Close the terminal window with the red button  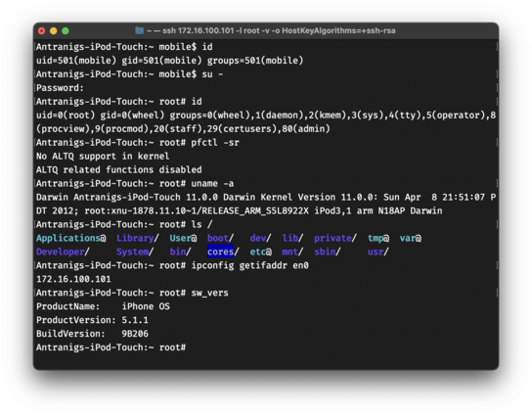(x=42, y=31)
